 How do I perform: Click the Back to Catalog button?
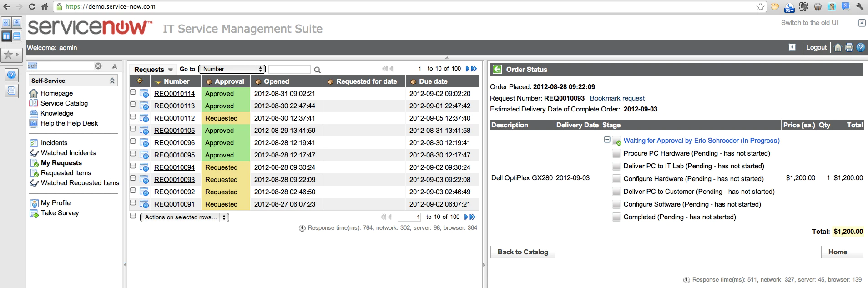tap(523, 252)
